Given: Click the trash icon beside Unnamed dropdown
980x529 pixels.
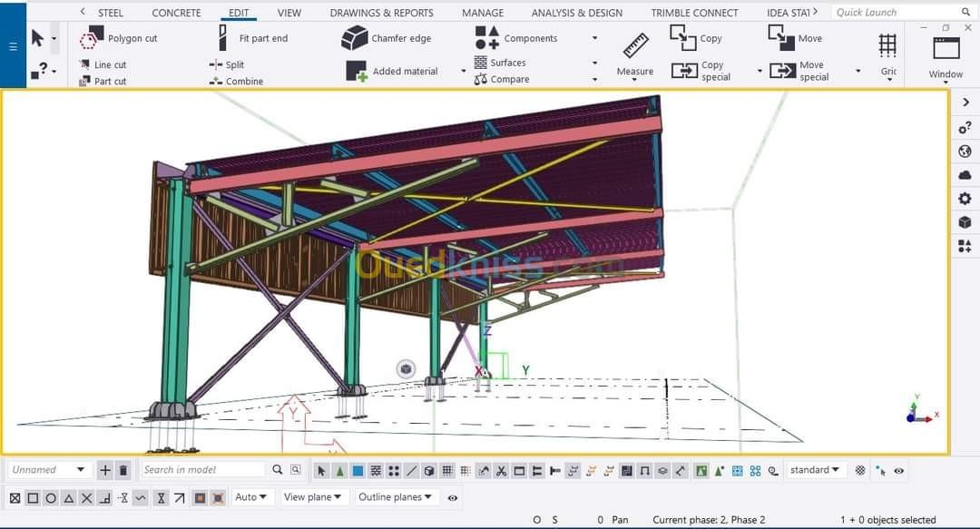Looking at the screenshot, I should pos(123,470).
